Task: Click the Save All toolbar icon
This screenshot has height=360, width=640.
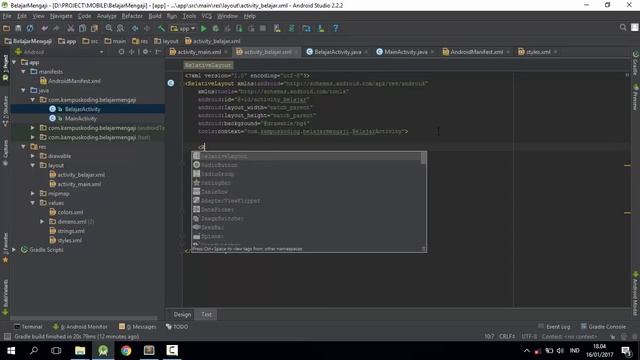Action: [18, 28]
